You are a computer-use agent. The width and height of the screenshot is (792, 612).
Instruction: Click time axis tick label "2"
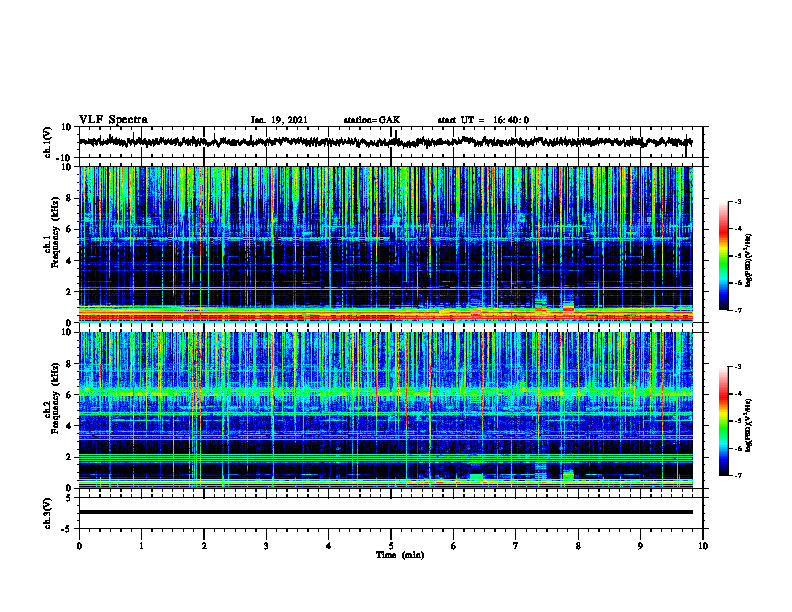(x=204, y=546)
